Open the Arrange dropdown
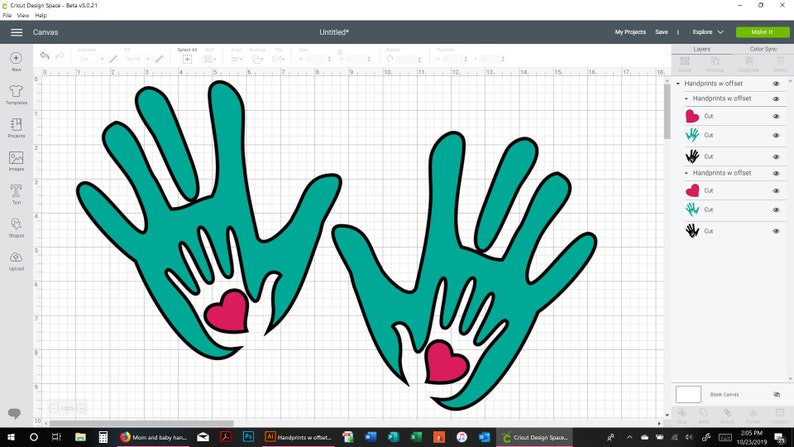Screen dimensions: 794x447 click(257, 59)
